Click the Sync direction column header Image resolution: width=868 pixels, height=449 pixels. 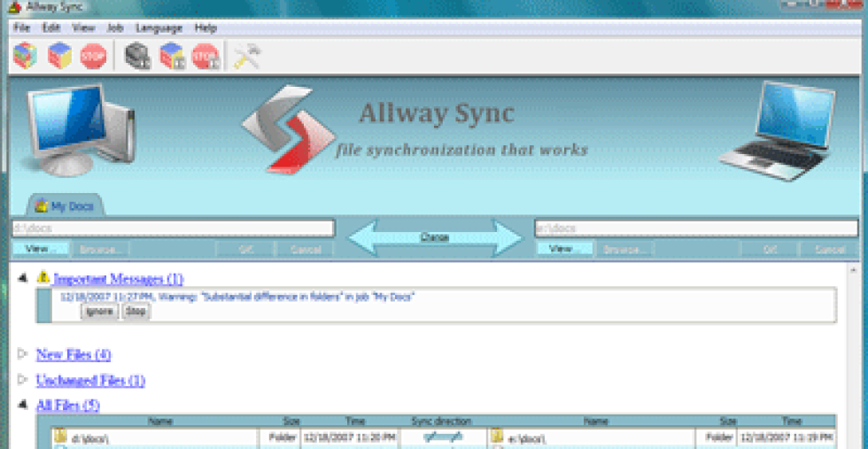click(x=442, y=421)
